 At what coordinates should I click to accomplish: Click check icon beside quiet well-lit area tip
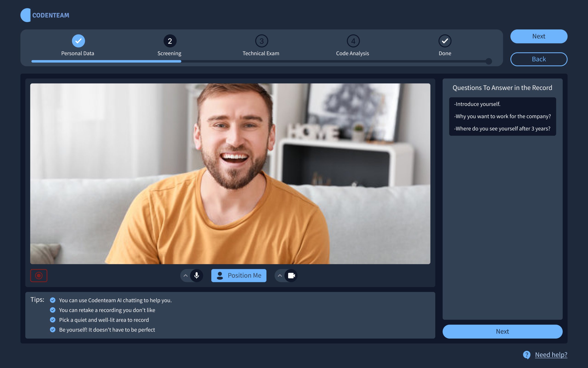tap(52, 319)
